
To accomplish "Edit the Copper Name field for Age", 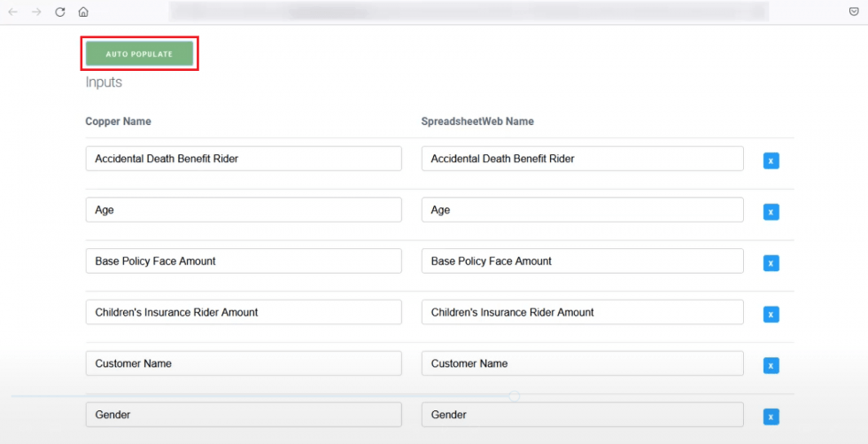I will [x=244, y=210].
